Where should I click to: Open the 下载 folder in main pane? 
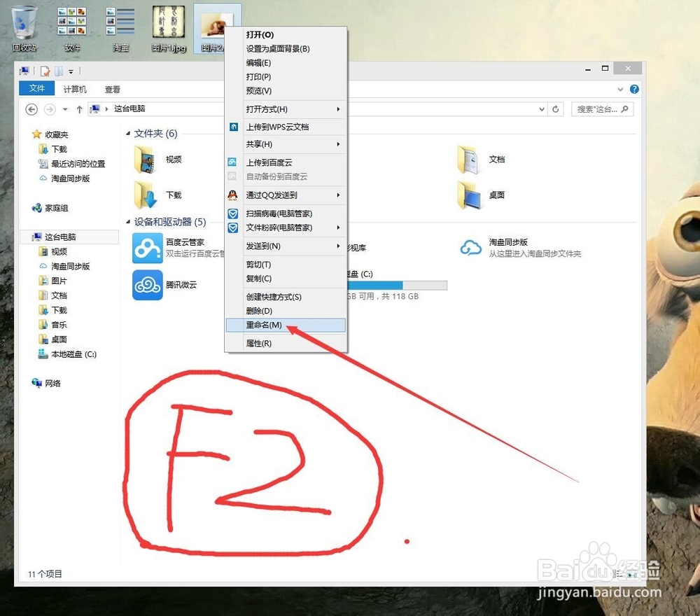coord(146,195)
